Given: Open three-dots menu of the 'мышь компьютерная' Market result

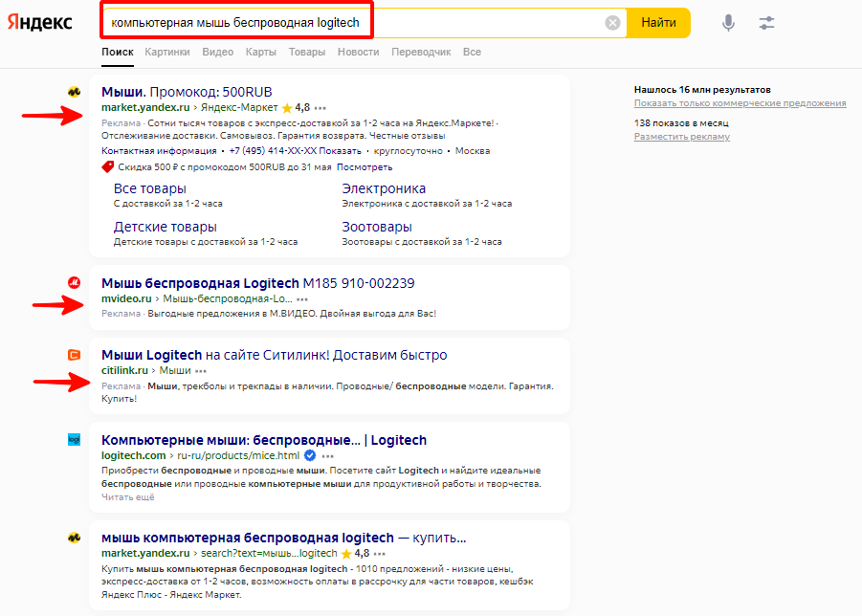Looking at the screenshot, I should tap(380, 554).
